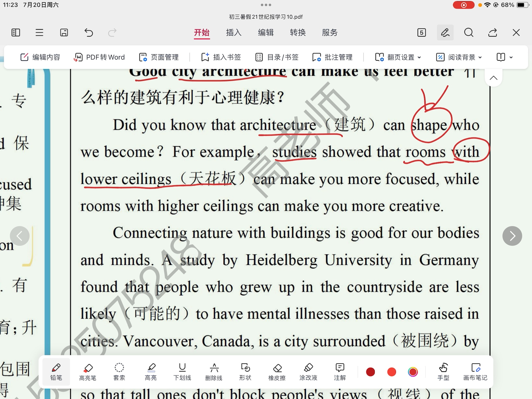The height and width of the screenshot is (399, 532).
Task: Pick the dark red color swatch
Action: tap(370, 372)
